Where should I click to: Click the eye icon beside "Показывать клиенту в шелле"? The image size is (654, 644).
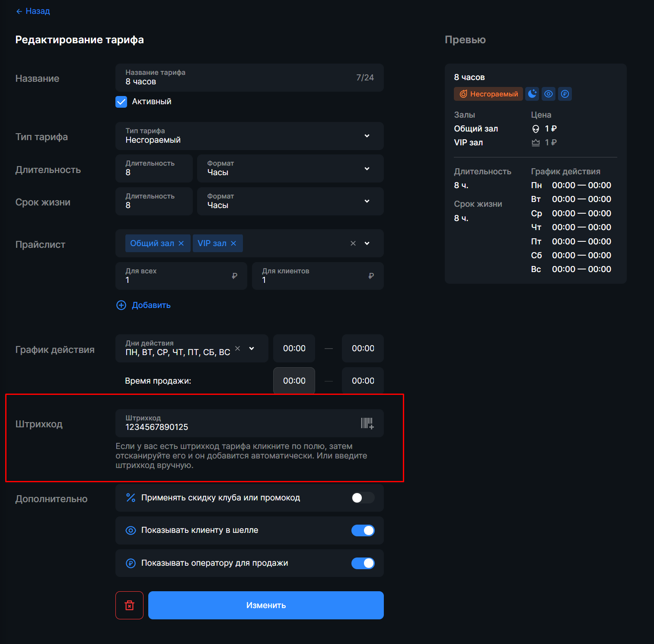(x=131, y=530)
